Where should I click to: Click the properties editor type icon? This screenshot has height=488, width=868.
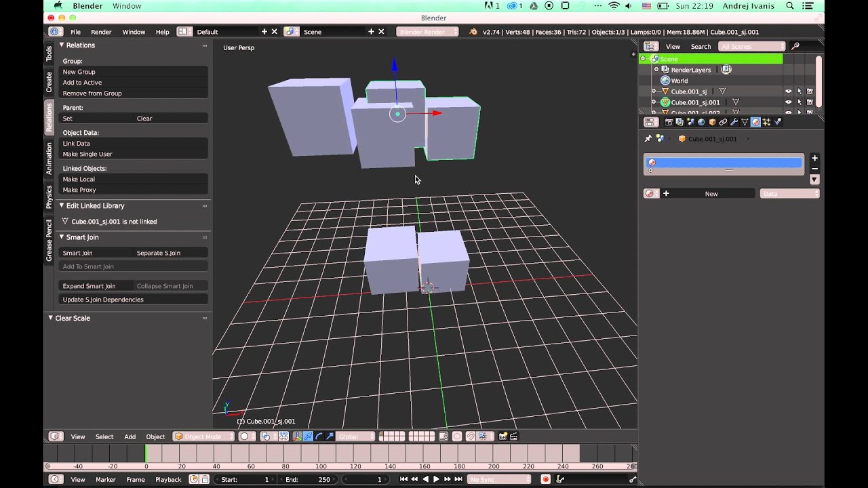[x=650, y=122]
